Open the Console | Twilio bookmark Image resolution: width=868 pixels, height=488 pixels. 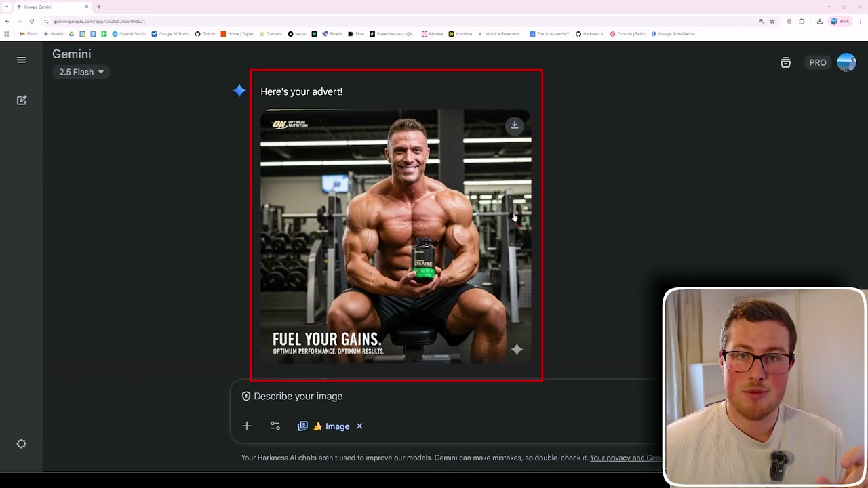(628, 33)
